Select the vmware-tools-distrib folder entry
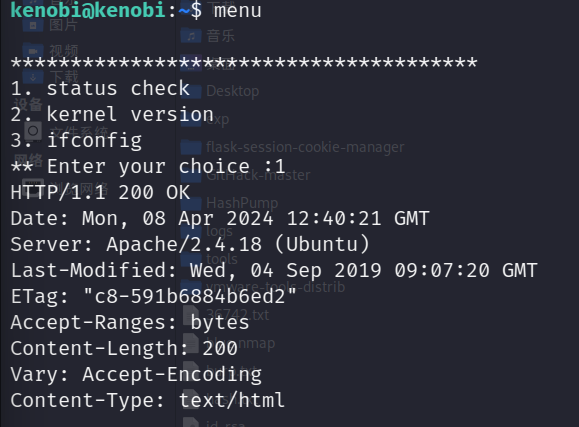This screenshot has width=579, height=427. tap(275, 287)
